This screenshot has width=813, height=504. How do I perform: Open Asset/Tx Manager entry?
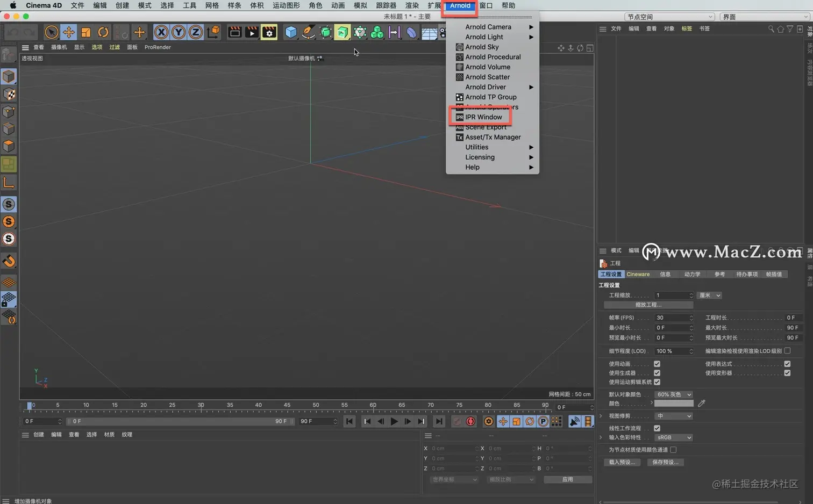pyautogui.click(x=492, y=137)
